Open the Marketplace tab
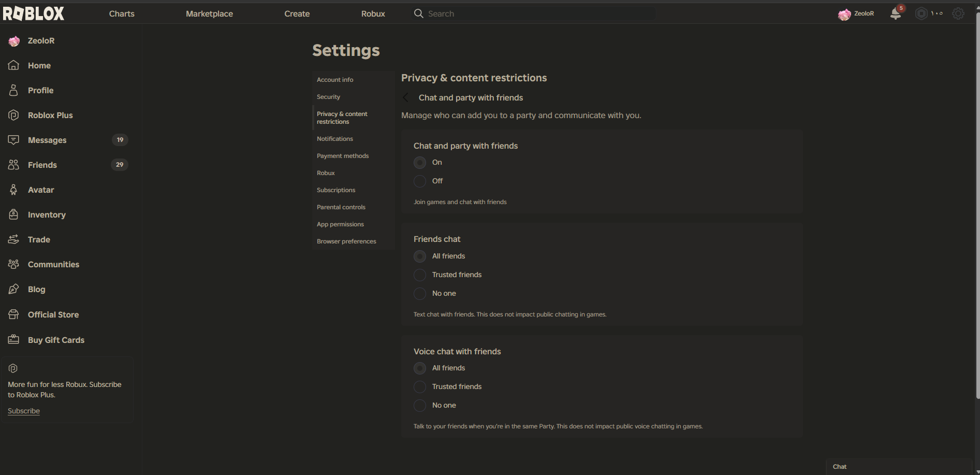Viewport: 980px width, 475px height. tap(209, 14)
